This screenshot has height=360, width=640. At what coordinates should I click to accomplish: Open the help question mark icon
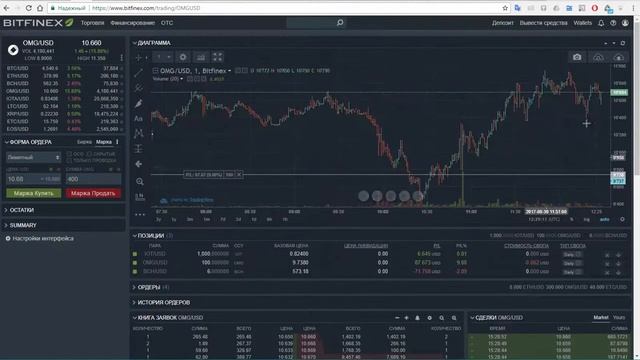(613, 23)
